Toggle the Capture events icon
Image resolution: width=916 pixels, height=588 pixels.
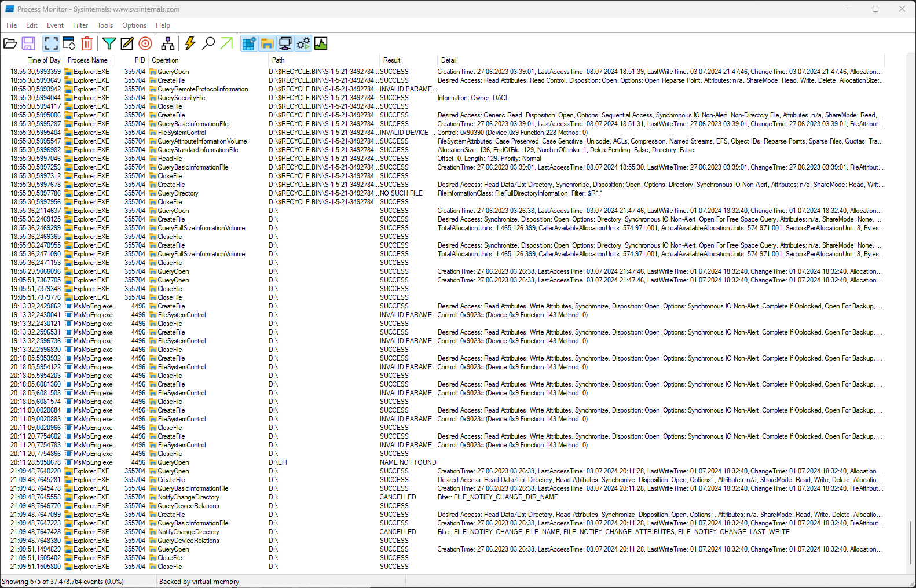[x=52, y=43]
